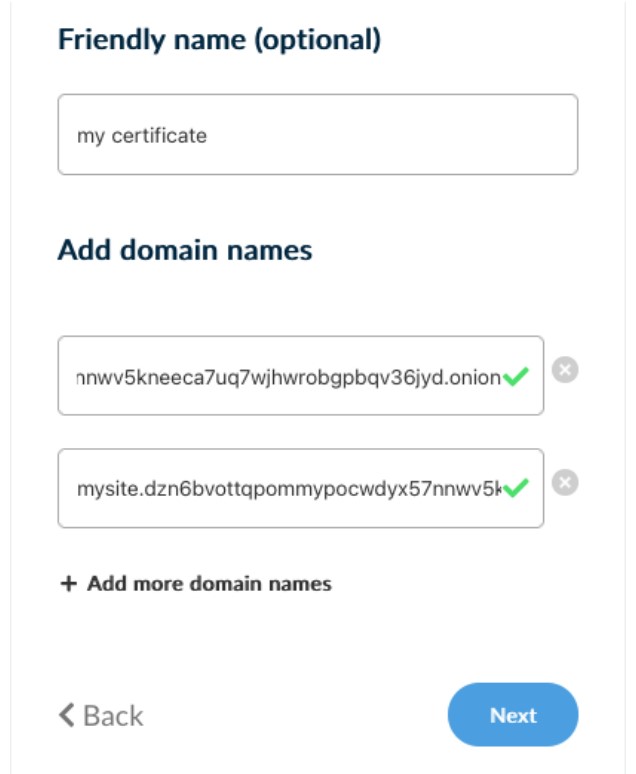Screen dimensions: 636x774
Task: Click green checkmark in the mysite domain field
Action: [516, 489]
